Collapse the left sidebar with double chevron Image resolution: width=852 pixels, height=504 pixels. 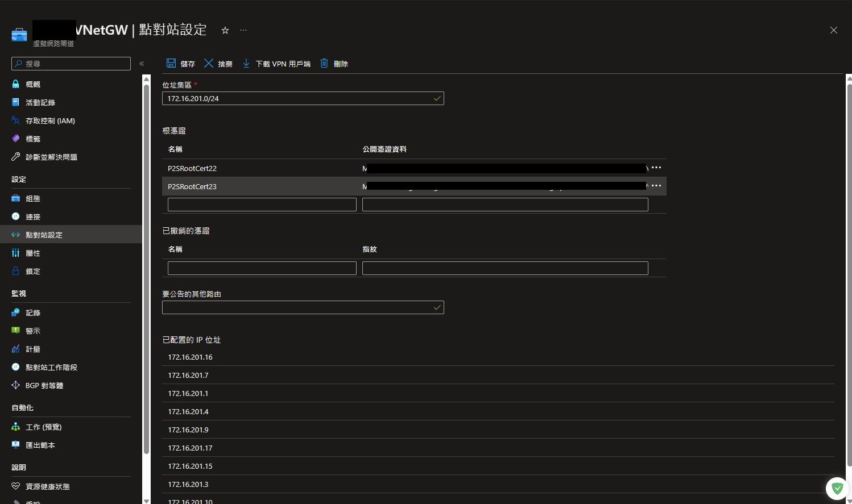click(x=142, y=64)
